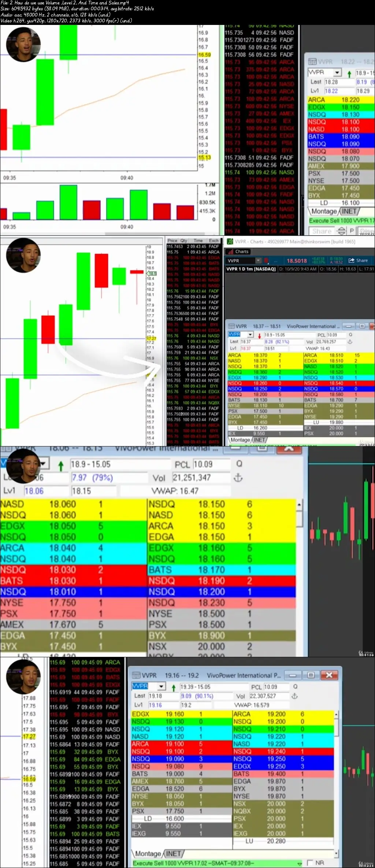This screenshot has height=868, width=375.
Task: Click the Q icon beside PCL in the 19.16 -- 19.2 window
Action: tap(295, 686)
